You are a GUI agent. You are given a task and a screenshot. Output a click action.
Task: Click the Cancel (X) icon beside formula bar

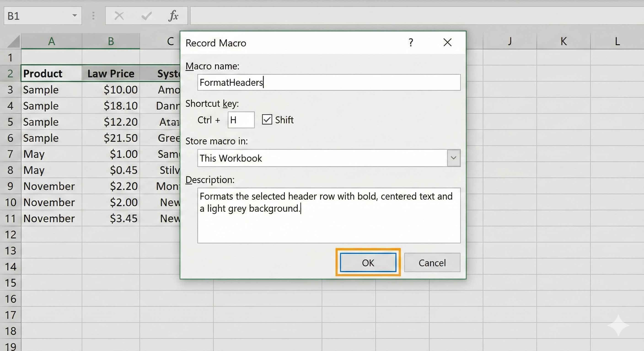[119, 16]
